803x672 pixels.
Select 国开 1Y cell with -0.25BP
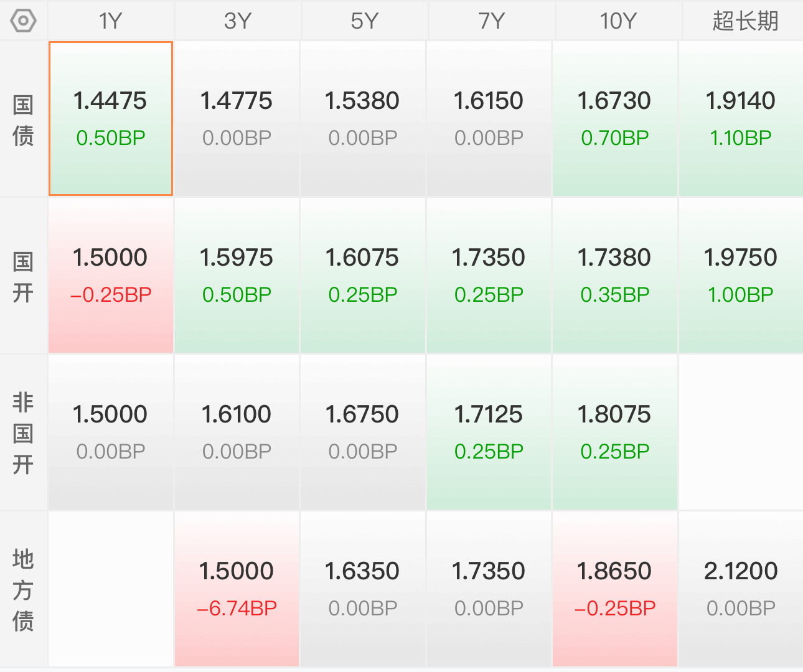(111, 275)
